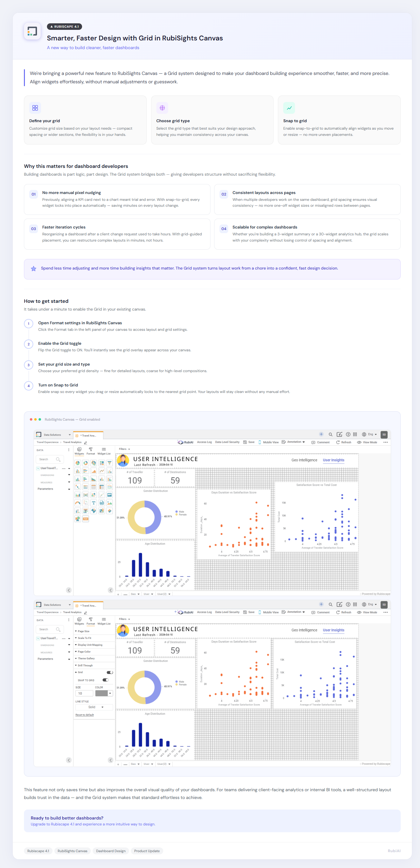This screenshot has height=868, width=420.
Task: Click the Comment button in upper canvas toolbar
Action: [321, 442]
